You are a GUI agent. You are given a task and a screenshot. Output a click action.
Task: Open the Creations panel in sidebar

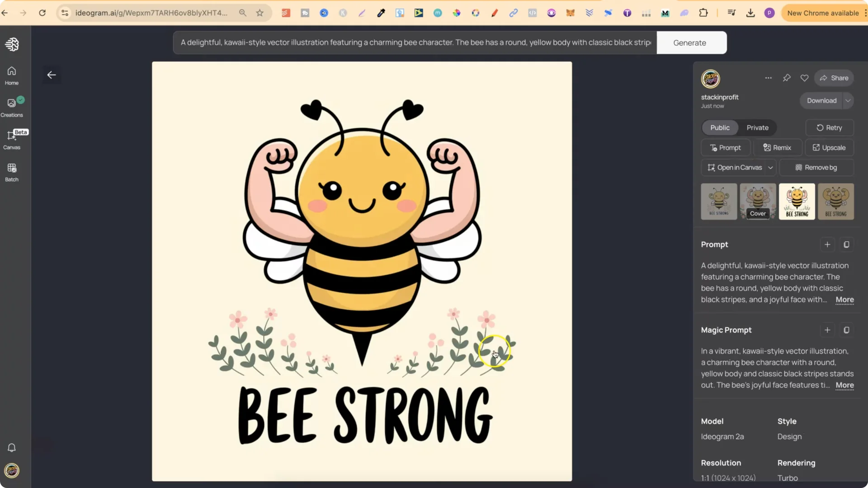11,107
